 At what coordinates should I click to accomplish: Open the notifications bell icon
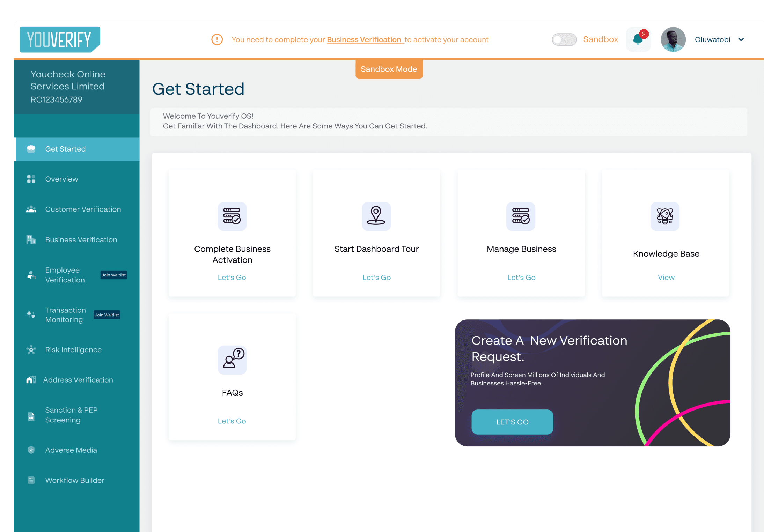click(x=638, y=39)
